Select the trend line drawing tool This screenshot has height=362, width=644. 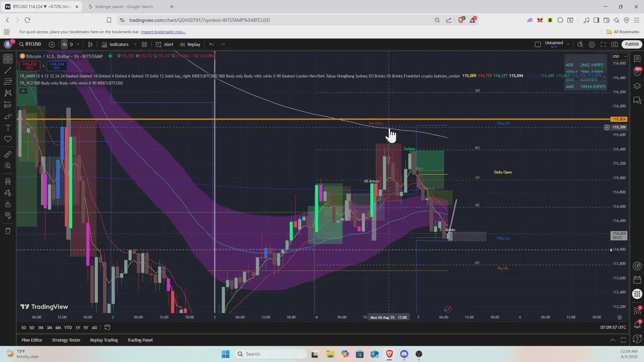point(8,70)
